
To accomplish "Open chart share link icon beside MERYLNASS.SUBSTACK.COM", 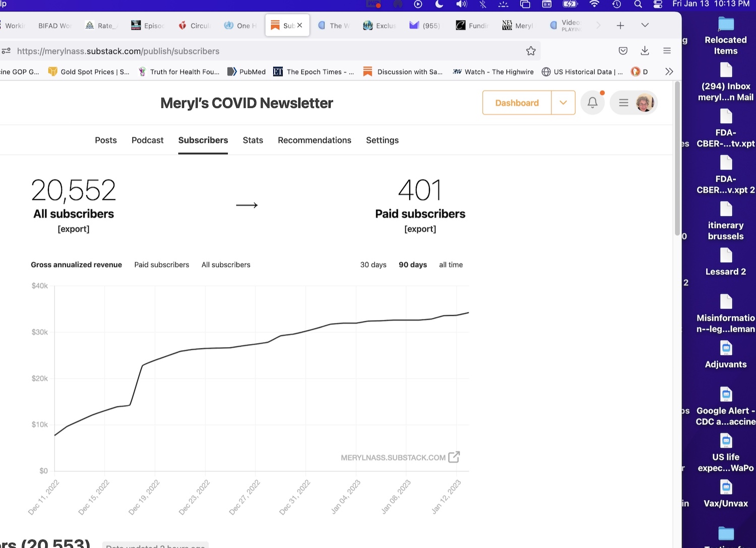I will [454, 457].
